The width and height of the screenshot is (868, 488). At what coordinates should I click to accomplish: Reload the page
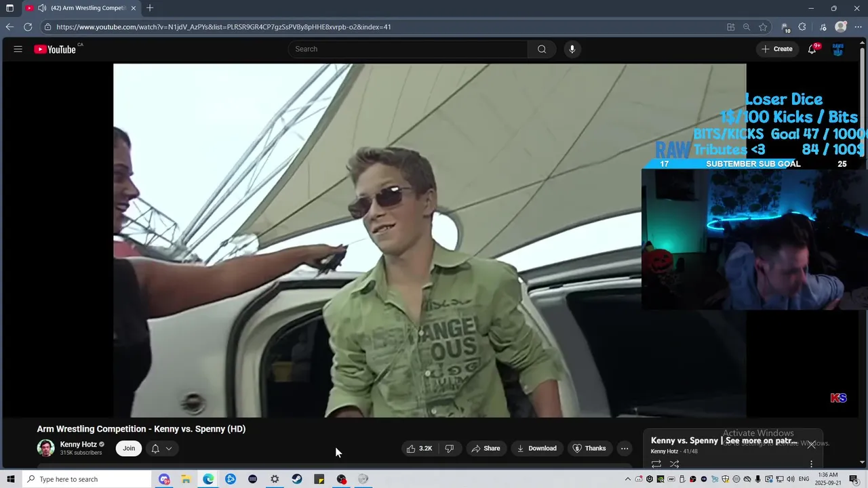[28, 27]
